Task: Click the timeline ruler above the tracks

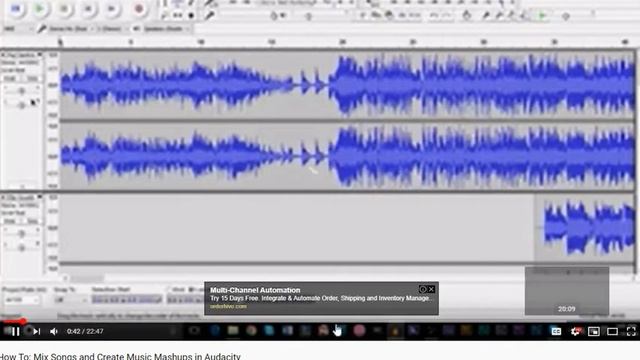Action: point(346,42)
